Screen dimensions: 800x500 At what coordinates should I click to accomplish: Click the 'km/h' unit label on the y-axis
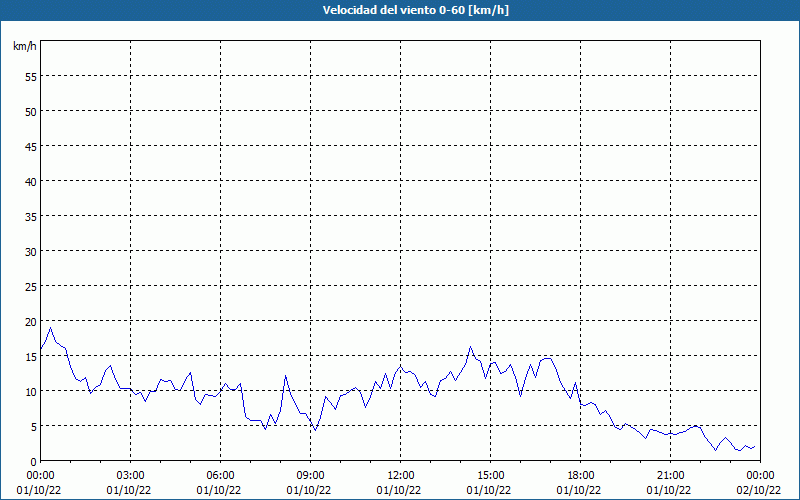coord(24,46)
